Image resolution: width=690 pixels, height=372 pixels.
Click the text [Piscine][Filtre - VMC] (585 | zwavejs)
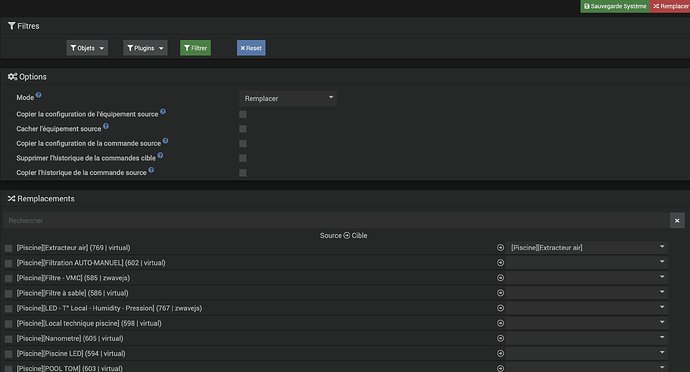[x=73, y=278]
